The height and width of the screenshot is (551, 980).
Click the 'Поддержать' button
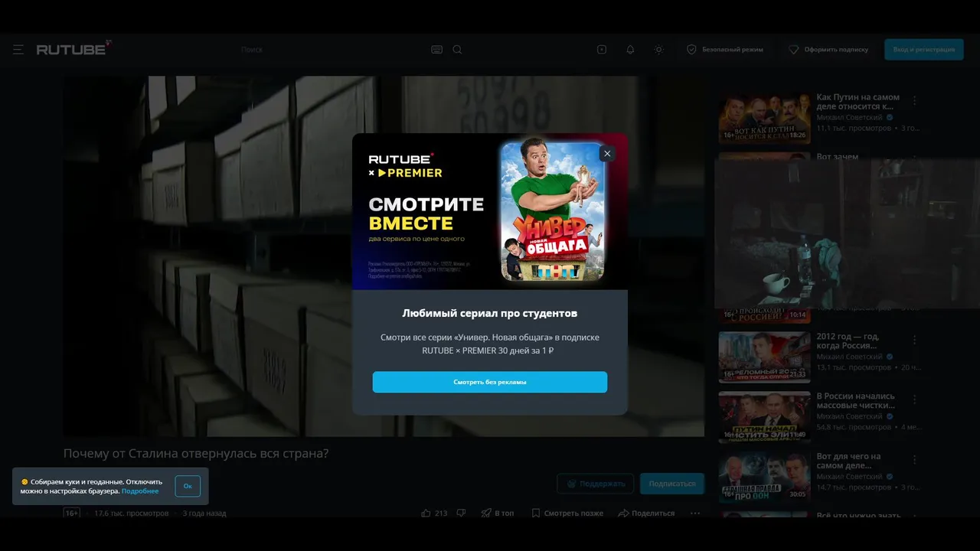point(595,484)
